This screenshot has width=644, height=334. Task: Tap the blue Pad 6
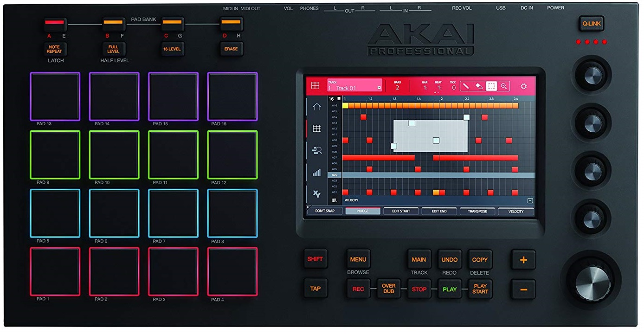114,213
